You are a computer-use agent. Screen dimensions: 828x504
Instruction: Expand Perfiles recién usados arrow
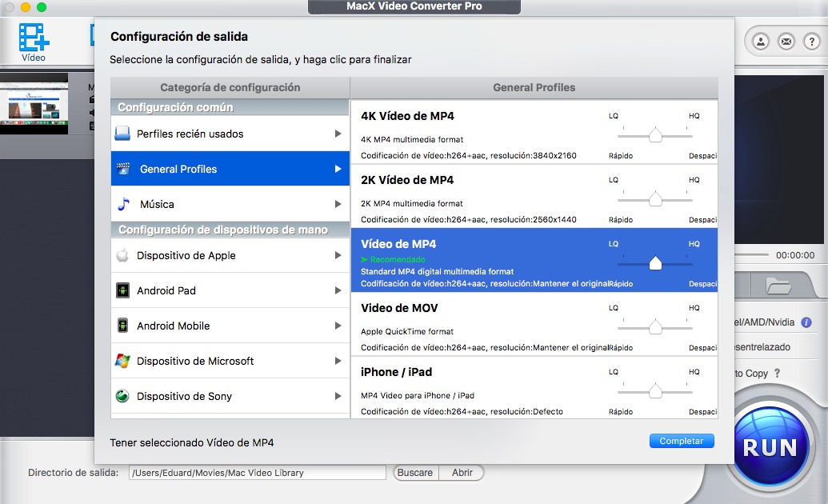click(338, 134)
